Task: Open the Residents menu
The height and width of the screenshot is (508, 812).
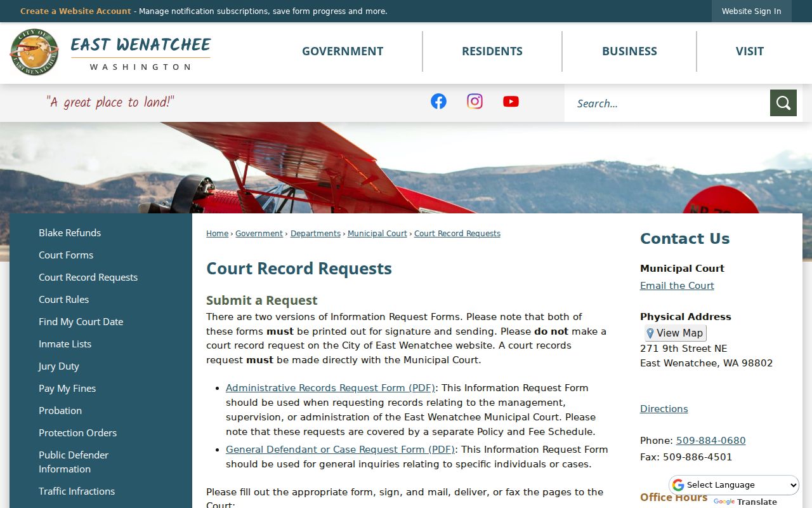Action: (x=492, y=51)
